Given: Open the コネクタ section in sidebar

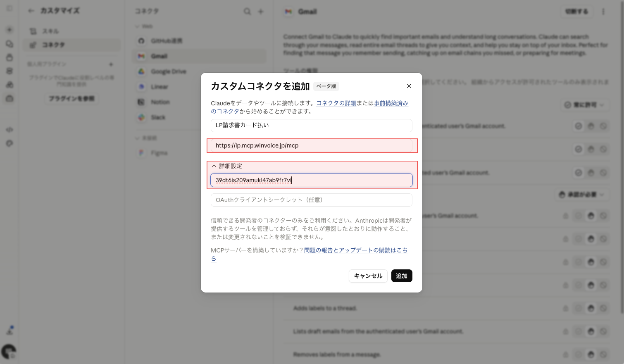Looking at the screenshot, I should point(72,45).
